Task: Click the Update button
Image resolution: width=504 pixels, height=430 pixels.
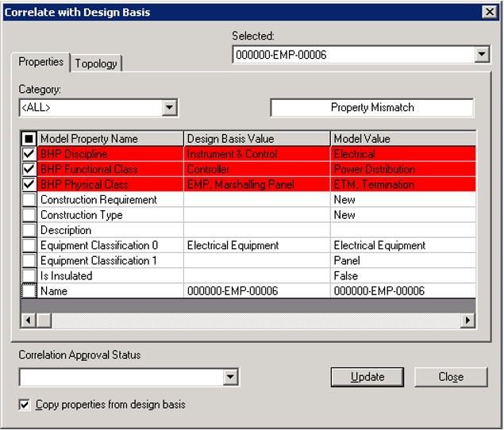Action: click(367, 377)
